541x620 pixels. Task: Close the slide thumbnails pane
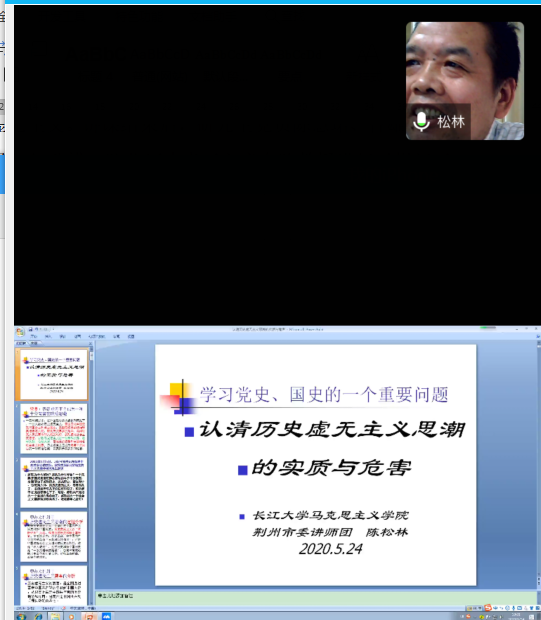[x=90, y=344]
